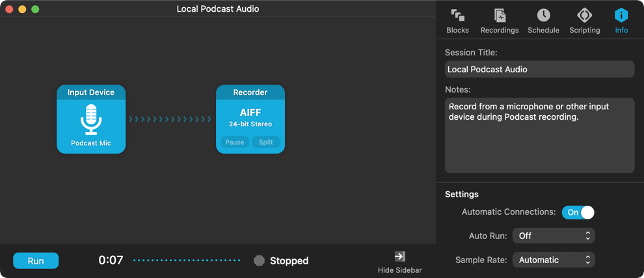Image resolution: width=644 pixels, height=278 pixels.
Task: Select the microphone icon in Input Device block
Action: point(91,119)
